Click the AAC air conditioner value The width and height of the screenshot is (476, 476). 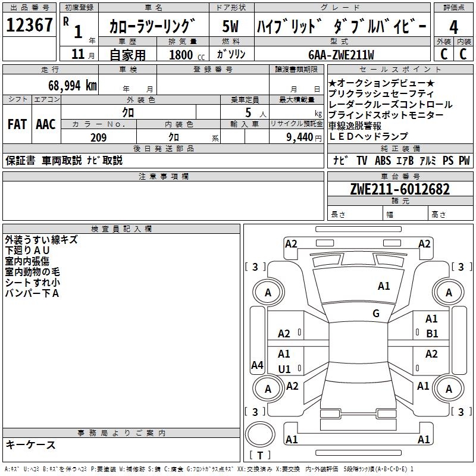[x=46, y=124]
